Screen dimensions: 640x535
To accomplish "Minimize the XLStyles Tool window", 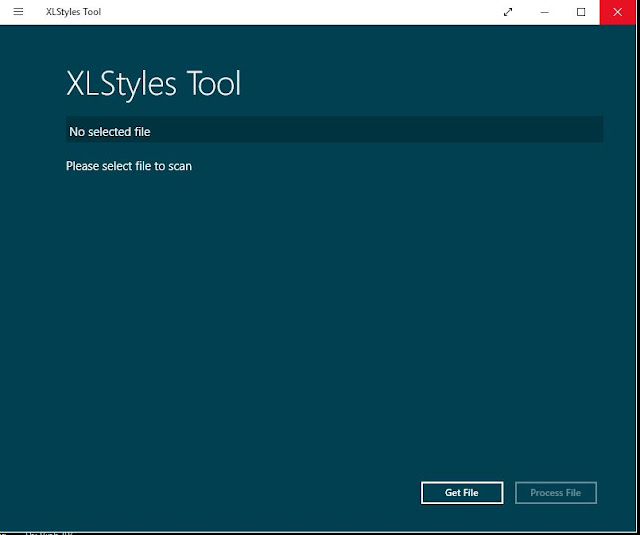I will coord(544,12).
